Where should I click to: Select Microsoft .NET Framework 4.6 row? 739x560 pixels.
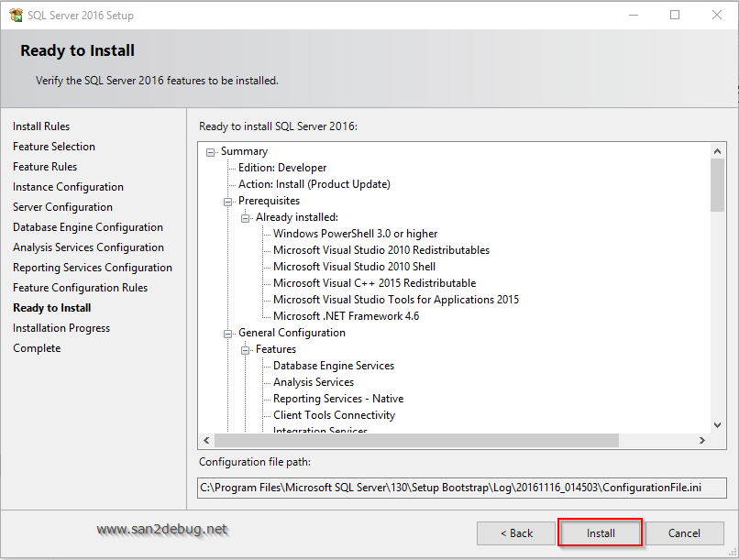[x=346, y=316]
